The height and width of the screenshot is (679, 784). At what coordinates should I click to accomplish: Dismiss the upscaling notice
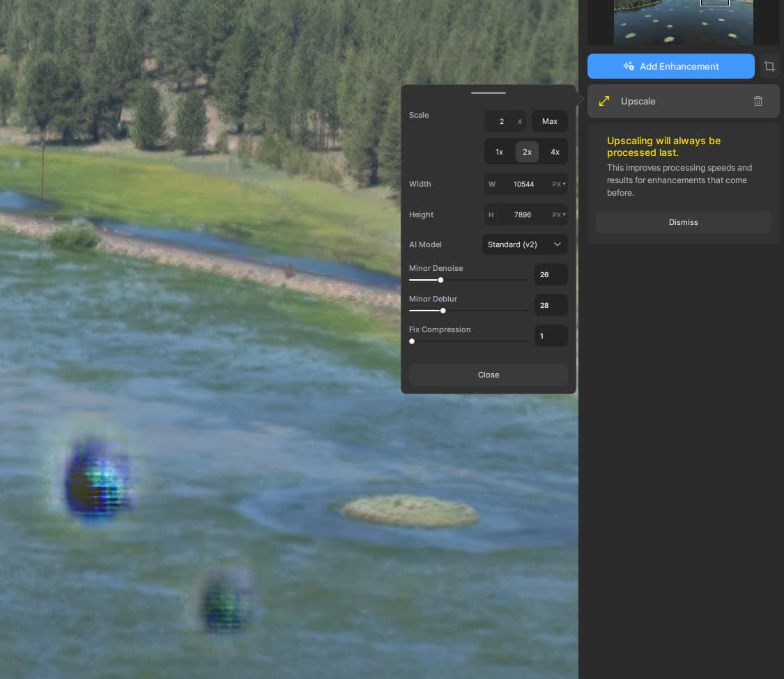683,222
